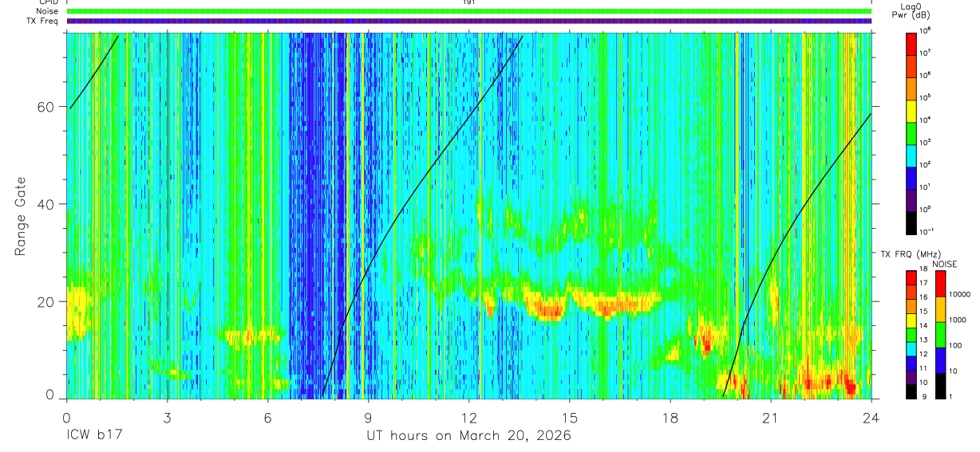Image resolution: width=980 pixels, height=452 pixels.
Task: Click the green segment of NOISE colorbar
Action: click(x=941, y=334)
